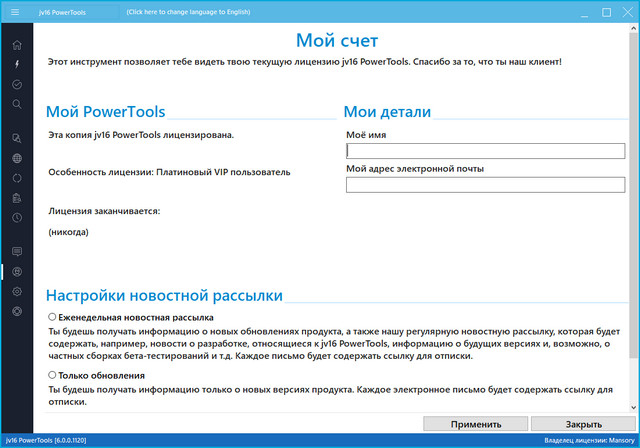Click the Применить button
The image size is (640, 448).
[x=475, y=424]
